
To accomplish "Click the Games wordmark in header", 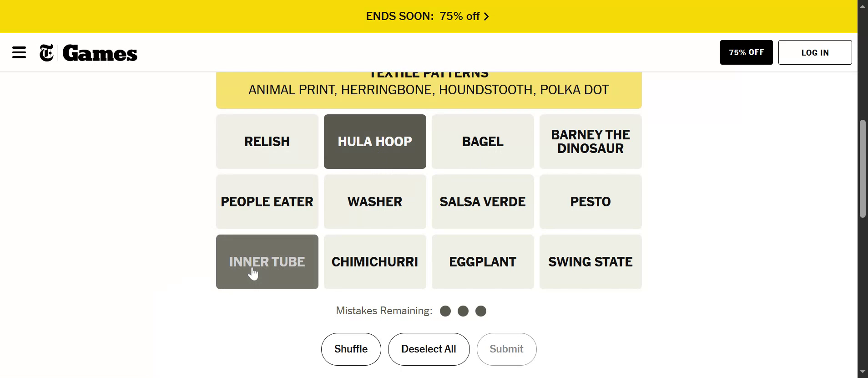I will 100,53.
